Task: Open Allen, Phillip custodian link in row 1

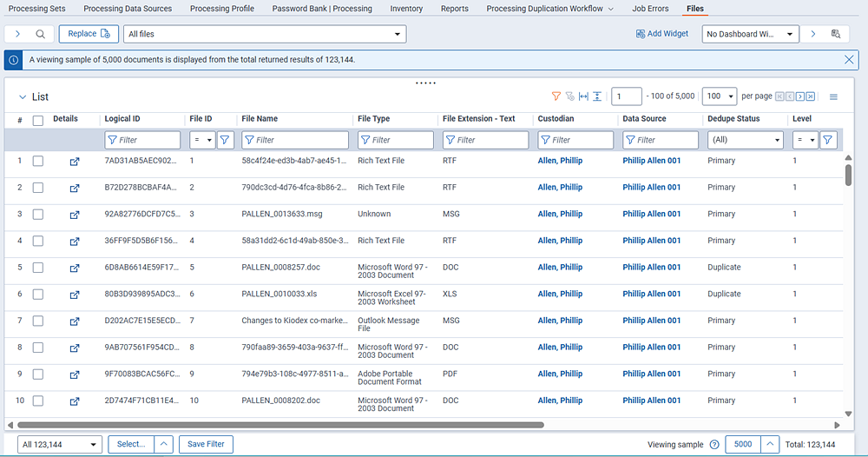Action: pos(560,161)
